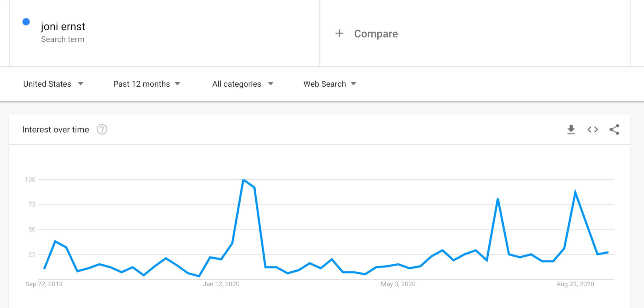Open the All categories dropdown
Viewport: 644px width, 308px height.
coord(242,84)
